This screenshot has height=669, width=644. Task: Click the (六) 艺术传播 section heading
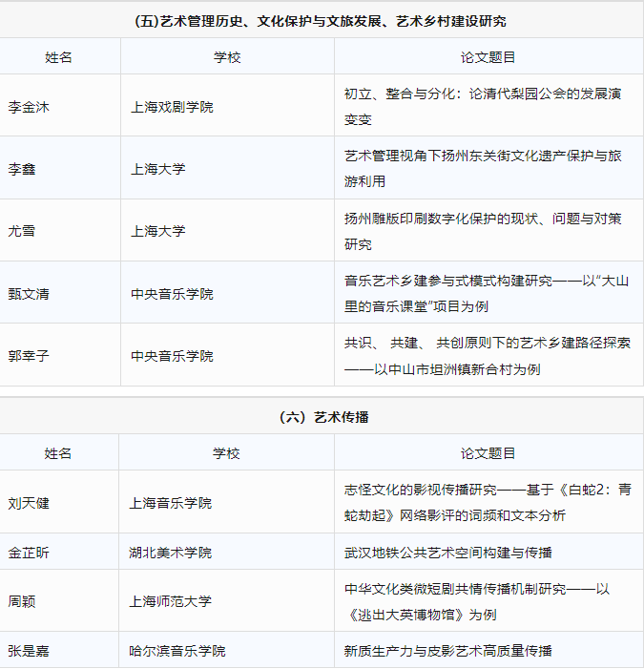point(322,417)
